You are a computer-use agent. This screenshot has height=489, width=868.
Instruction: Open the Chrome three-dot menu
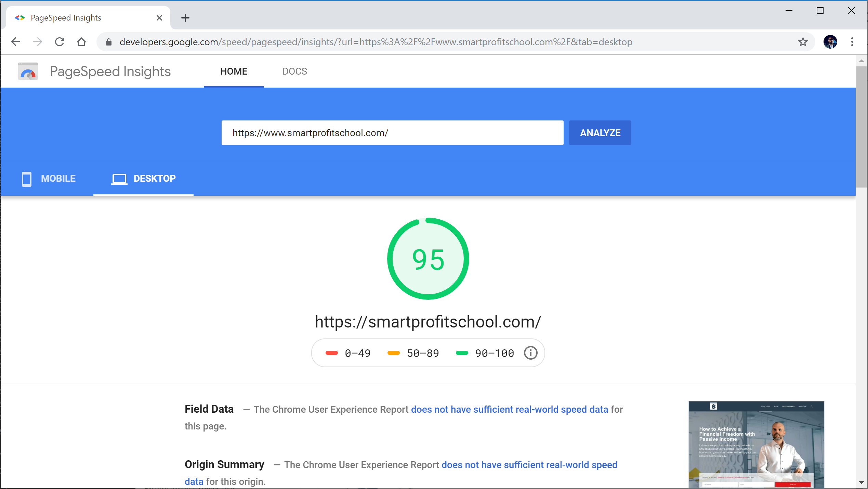pos(852,42)
